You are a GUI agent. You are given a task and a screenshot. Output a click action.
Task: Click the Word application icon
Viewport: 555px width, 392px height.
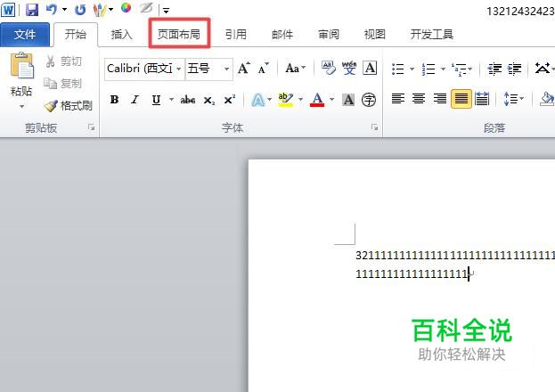[8, 10]
